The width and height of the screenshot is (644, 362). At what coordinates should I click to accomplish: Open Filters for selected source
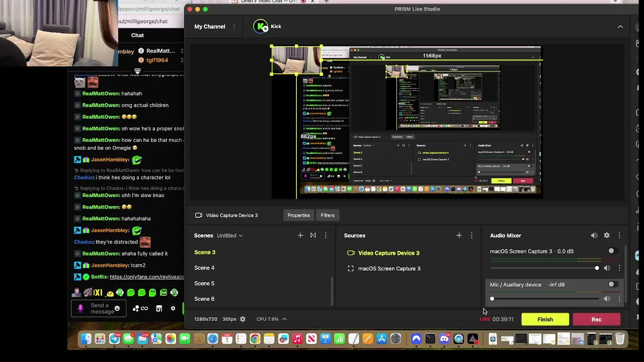[x=328, y=215]
